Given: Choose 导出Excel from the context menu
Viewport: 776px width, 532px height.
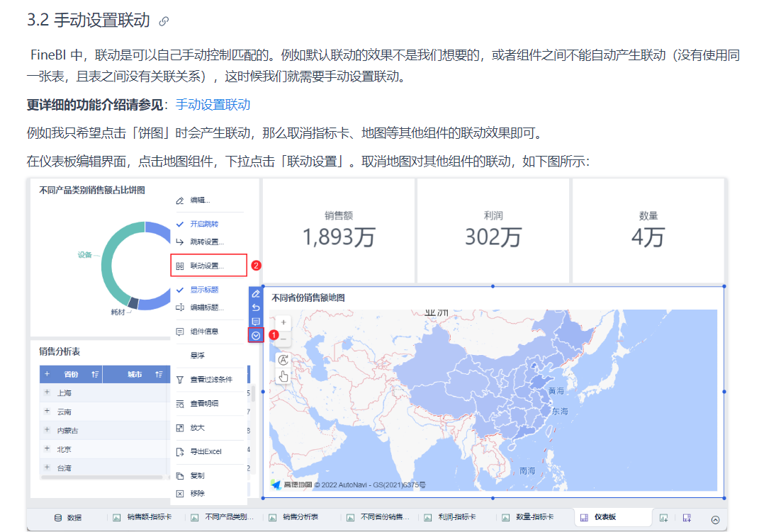Looking at the screenshot, I should 206,452.
